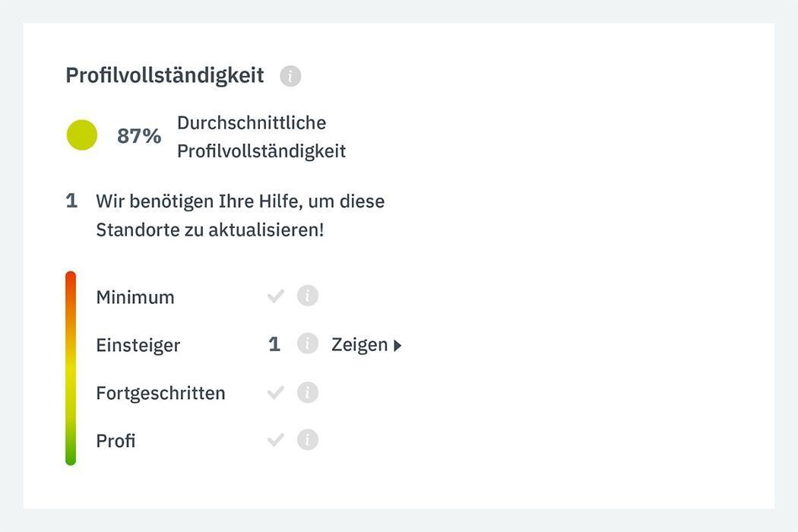Click the Einsteiger count number 1
Viewport: 798px width, 532px height.
[274, 344]
